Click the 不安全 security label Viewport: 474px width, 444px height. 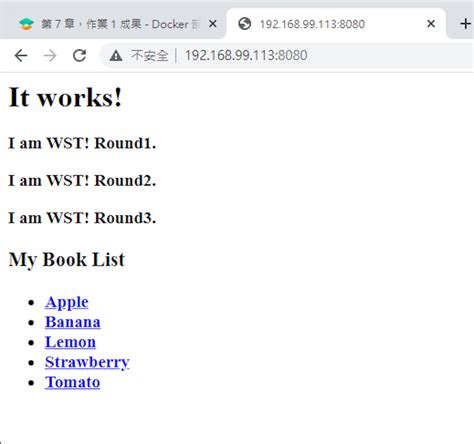tap(149, 55)
